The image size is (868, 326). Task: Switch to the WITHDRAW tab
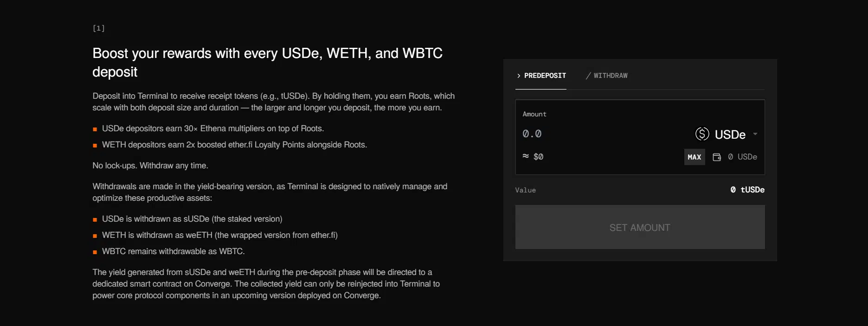point(606,76)
